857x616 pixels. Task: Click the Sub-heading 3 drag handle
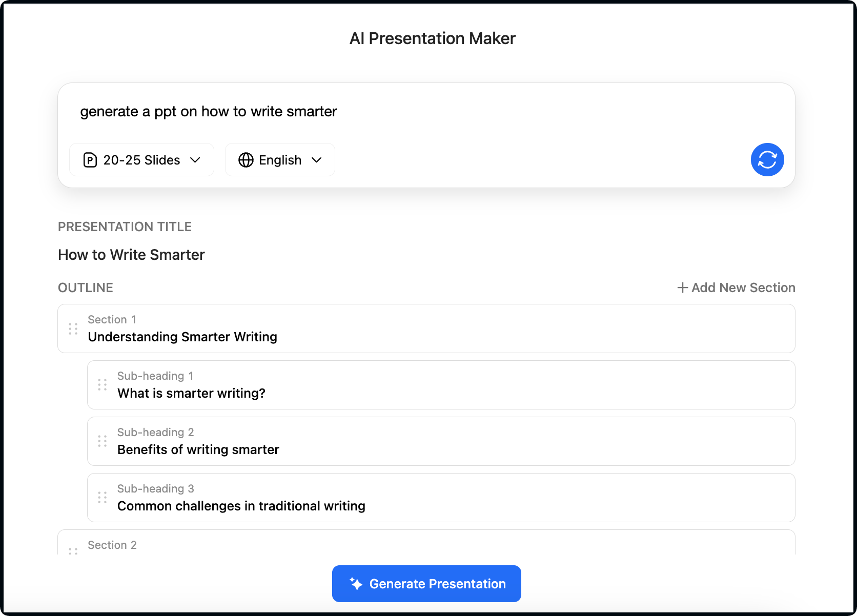click(103, 498)
